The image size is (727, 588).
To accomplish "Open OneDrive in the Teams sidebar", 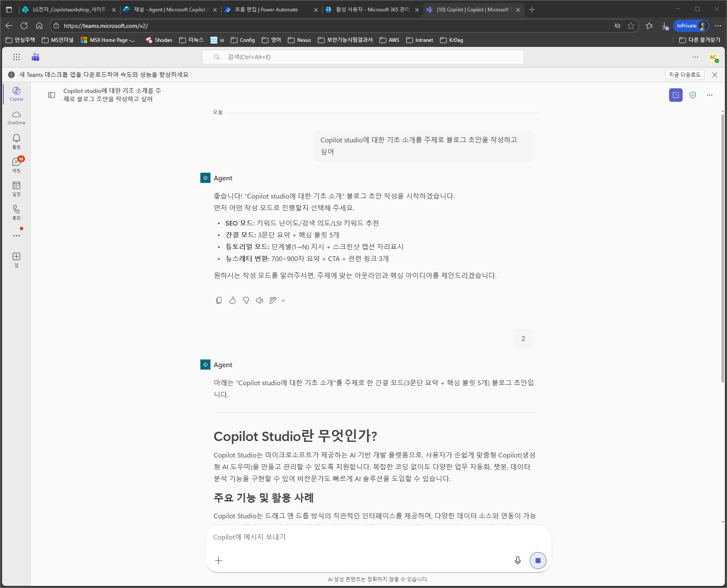I will point(16,117).
